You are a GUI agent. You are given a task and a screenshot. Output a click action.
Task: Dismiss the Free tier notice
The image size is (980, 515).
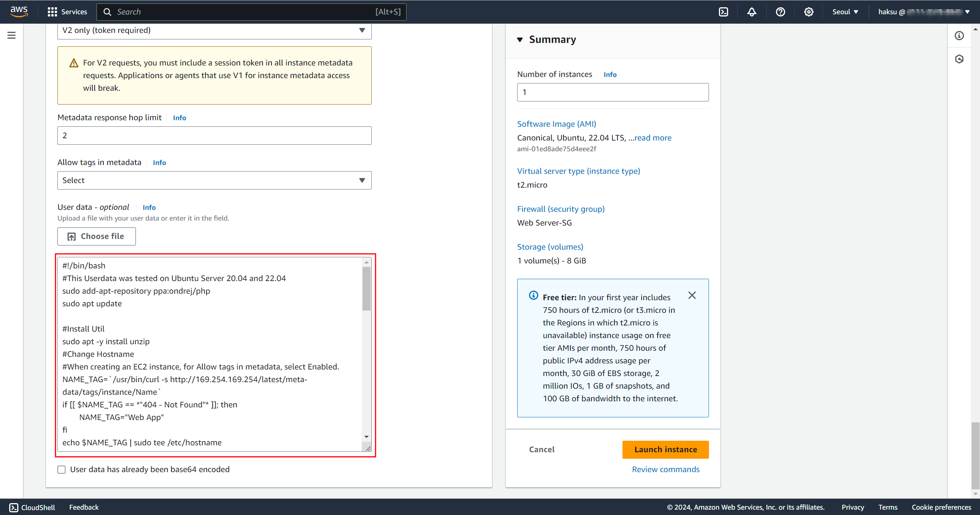tap(692, 295)
